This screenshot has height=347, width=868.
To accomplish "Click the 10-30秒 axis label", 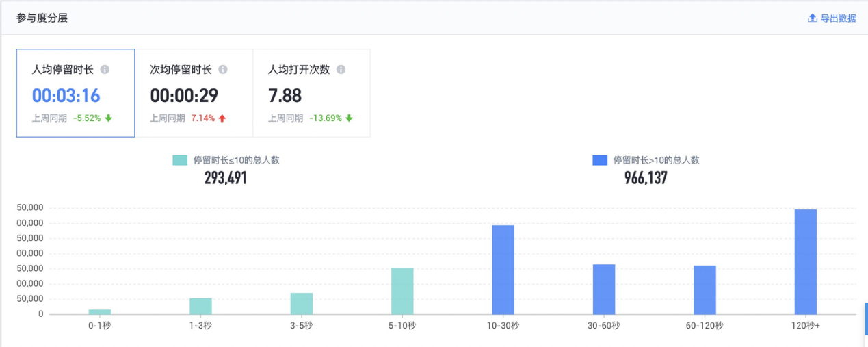I will [x=503, y=325].
